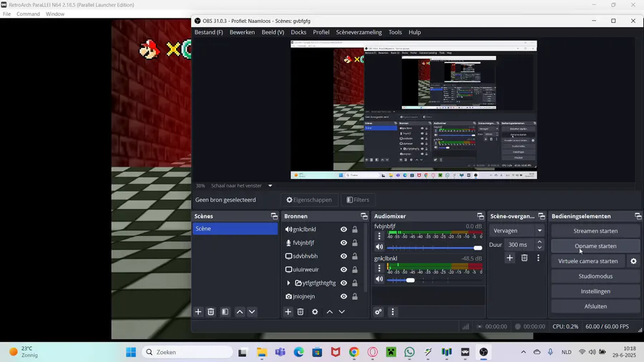Mute the gnk;lbnkl audio channel
This screenshot has width=644, height=362.
(379, 279)
